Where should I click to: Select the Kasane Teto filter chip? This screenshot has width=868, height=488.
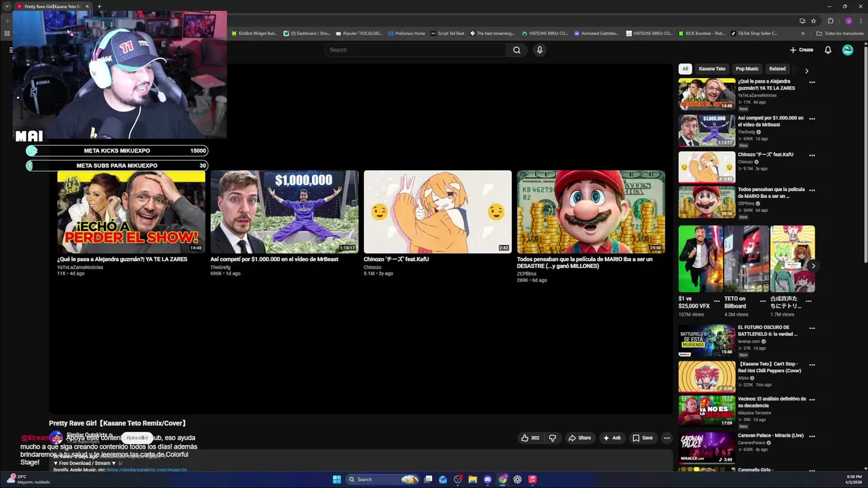(712, 68)
